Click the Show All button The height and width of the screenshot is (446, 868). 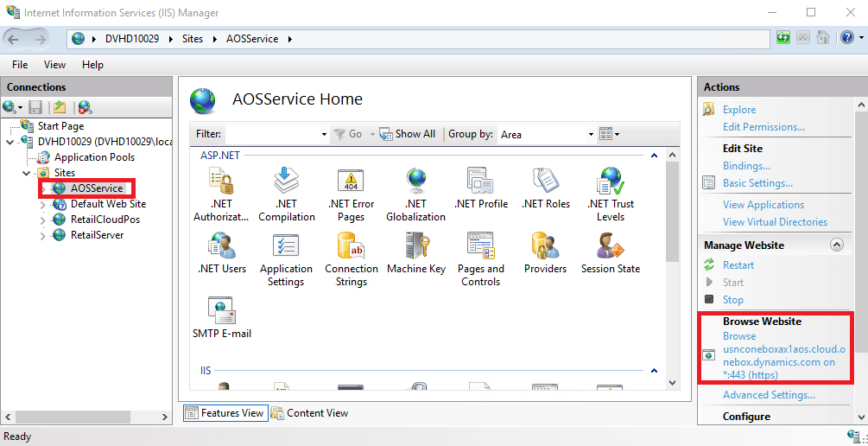[x=408, y=134]
